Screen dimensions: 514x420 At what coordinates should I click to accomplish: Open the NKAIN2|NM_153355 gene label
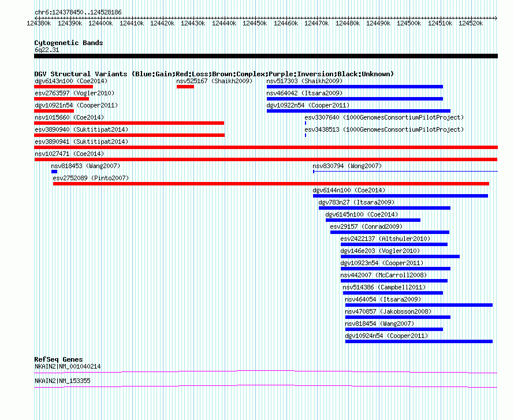[x=62, y=381]
